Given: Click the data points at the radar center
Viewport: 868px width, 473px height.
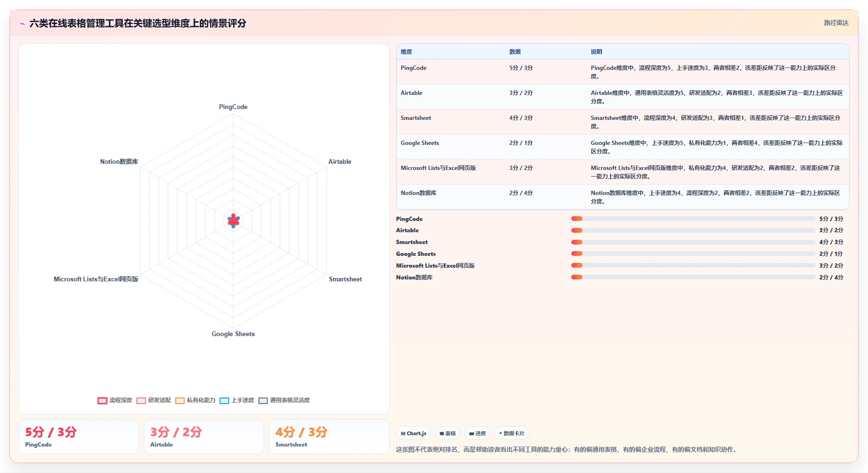Looking at the screenshot, I should pos(234,220).
